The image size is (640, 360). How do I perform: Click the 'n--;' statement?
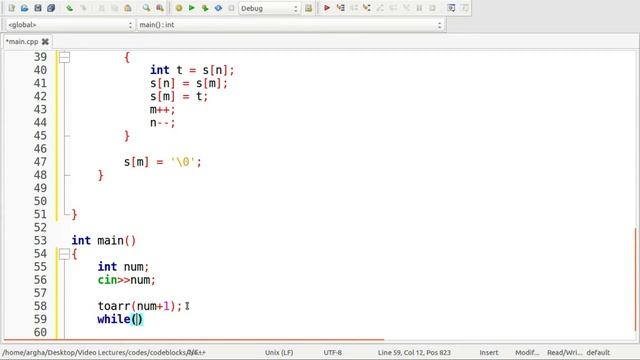pos(162,122)
